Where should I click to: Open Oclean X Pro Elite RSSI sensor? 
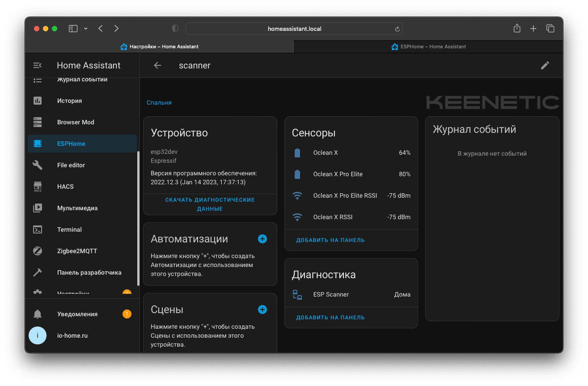(x=345, y=195)
